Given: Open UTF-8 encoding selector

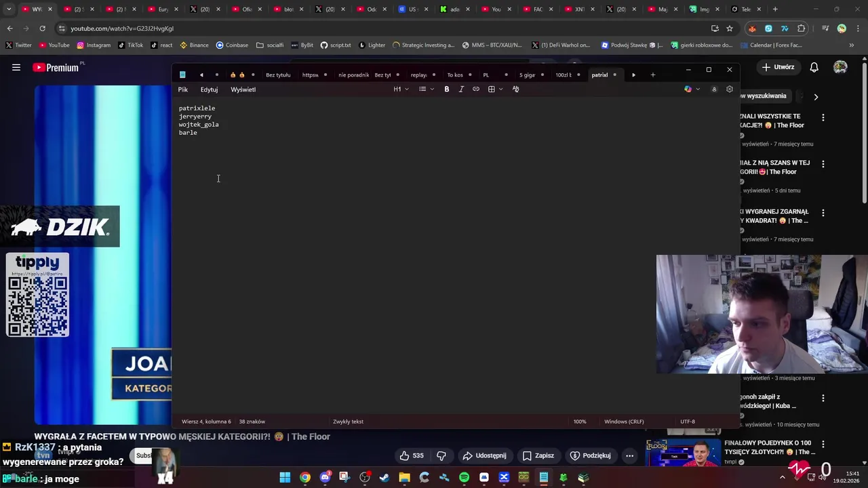Looking at the screenshot, I should [x=688, y=422].
